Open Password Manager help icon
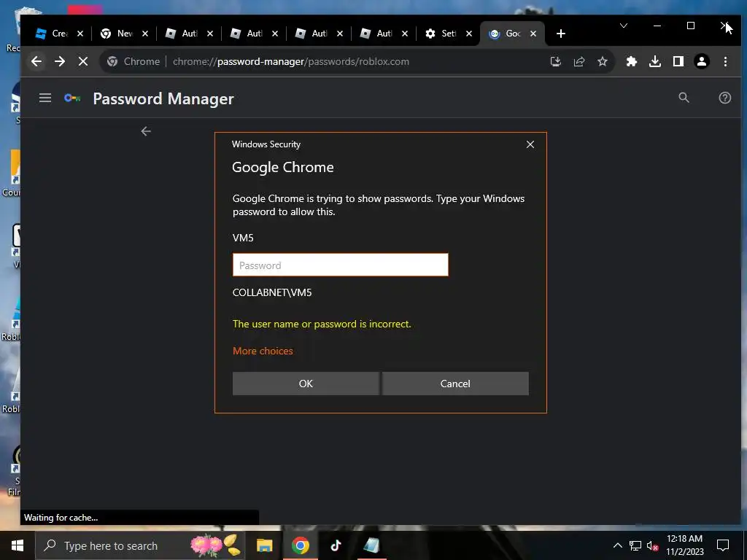747x560 pixels. pos(724,98)
